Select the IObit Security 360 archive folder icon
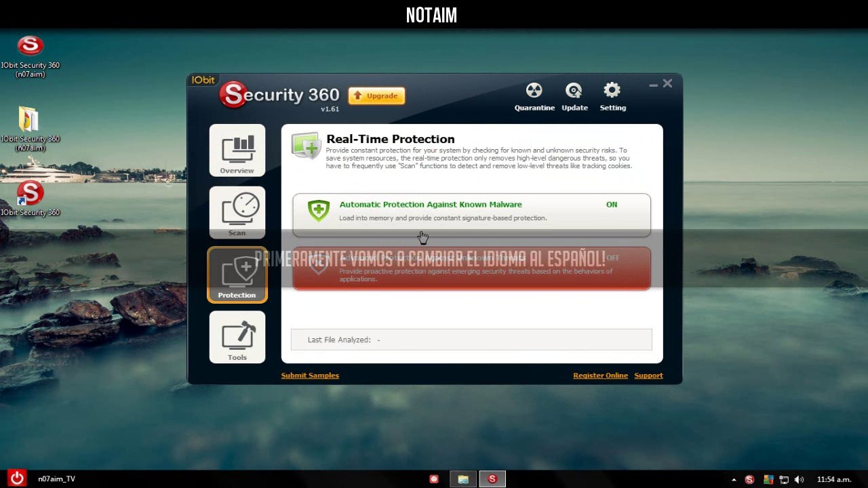 [x=30, y=129]
